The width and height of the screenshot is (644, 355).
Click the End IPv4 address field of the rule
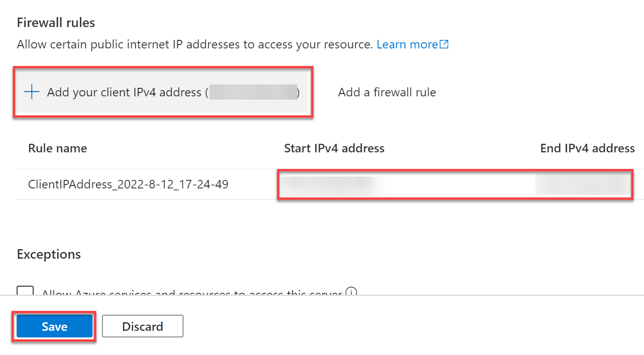tap(582, 184)
